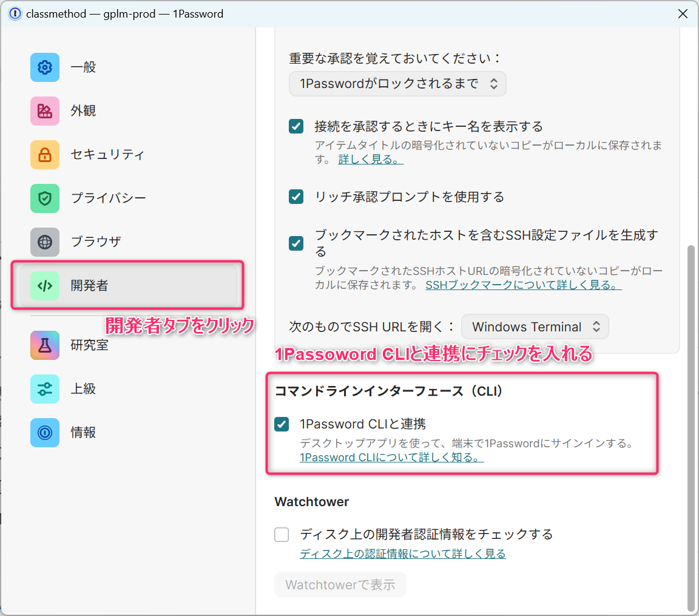Click the 重要な承認を覚えておいてください： label
Screen dimensions: 699x616
point(395,58)
